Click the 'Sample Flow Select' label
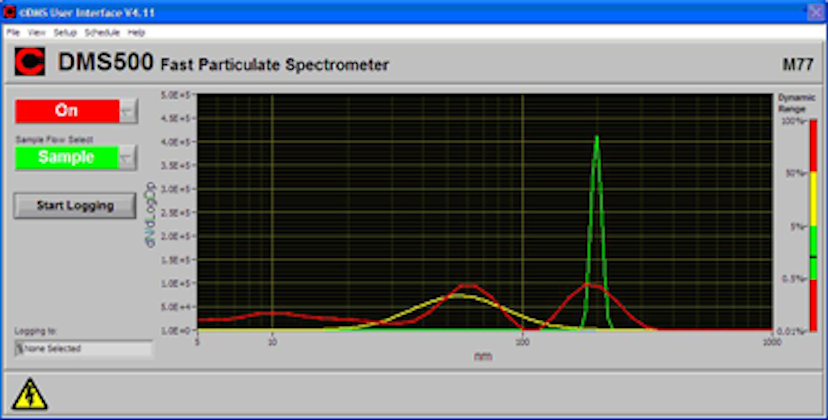 pos(54,139)
